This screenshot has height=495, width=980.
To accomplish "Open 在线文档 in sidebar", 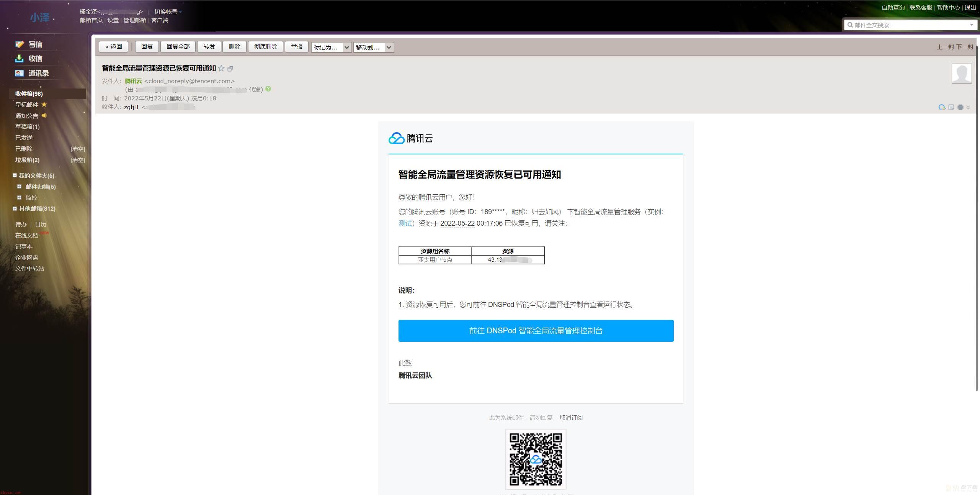I will coord(27,235).
